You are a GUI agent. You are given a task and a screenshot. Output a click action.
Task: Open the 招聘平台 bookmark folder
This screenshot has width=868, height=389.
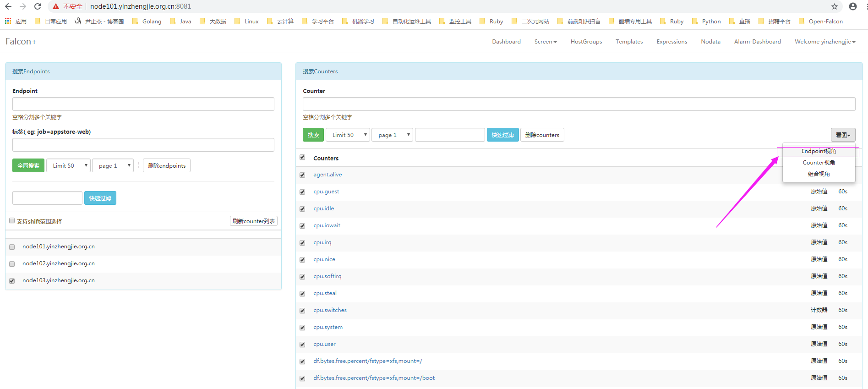(775, 21)
